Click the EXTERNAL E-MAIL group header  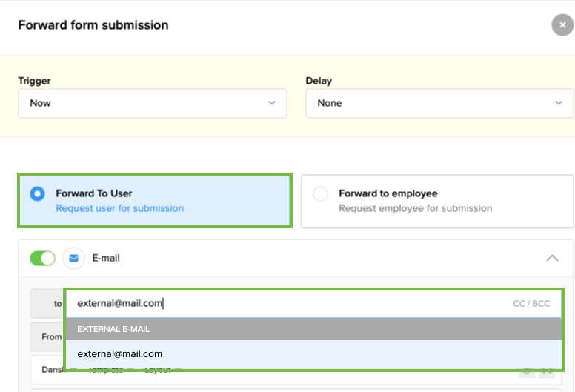click(x=113, y=329)
